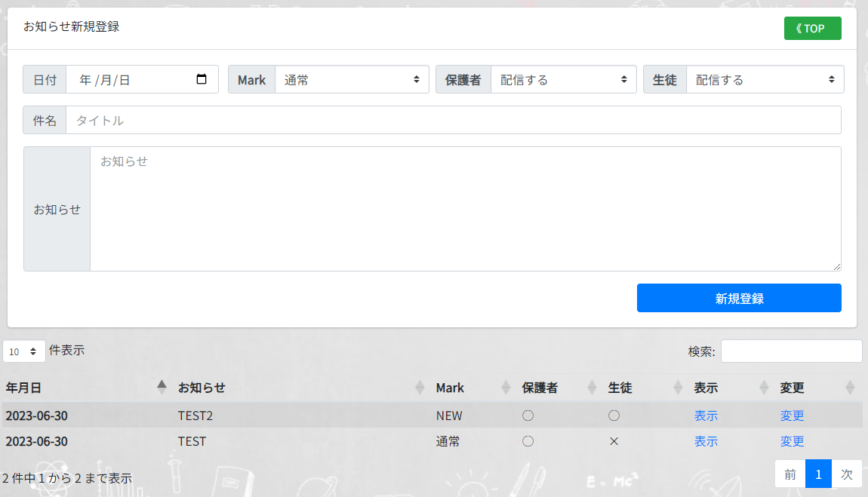Open the 生徒 delivery dropdown
The height and width of the screenshot is (497, 868).
(765, 79)
